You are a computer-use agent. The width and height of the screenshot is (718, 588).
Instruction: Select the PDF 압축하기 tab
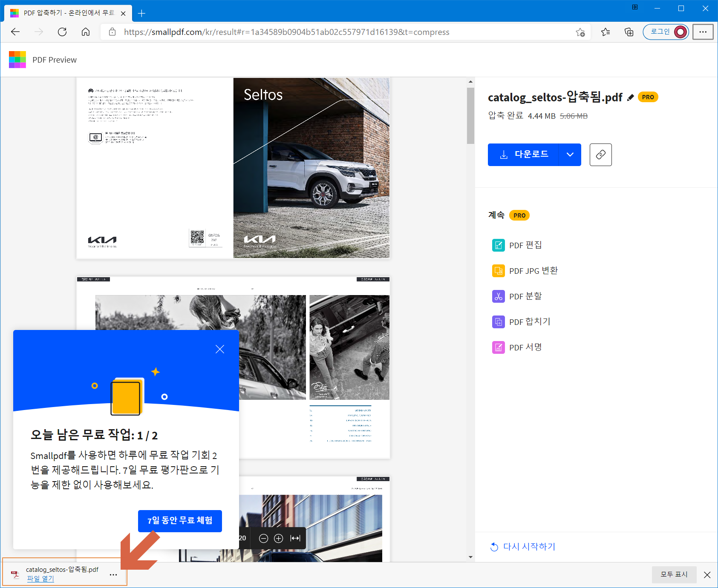click(68, 13)
